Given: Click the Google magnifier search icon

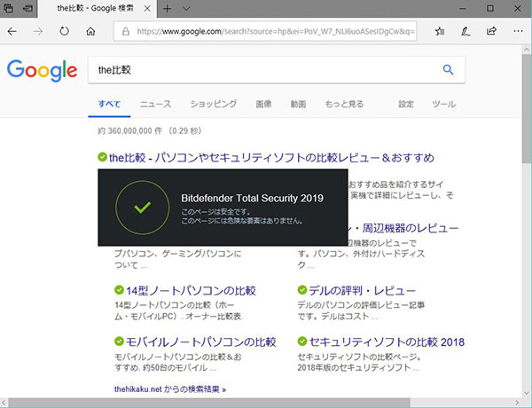Looking at the screenshot, I should pos(448,70).
